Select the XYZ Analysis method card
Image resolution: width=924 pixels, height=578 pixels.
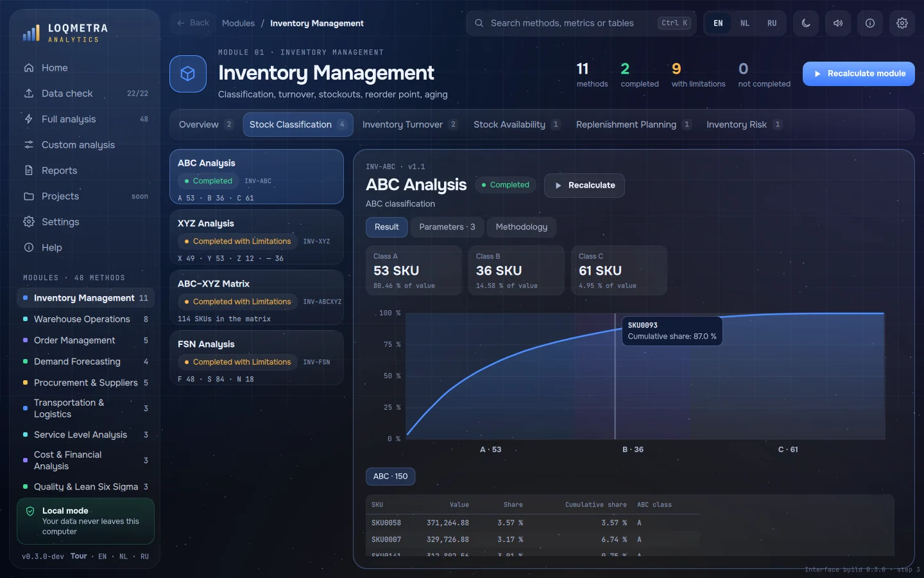tap(257, 237)
